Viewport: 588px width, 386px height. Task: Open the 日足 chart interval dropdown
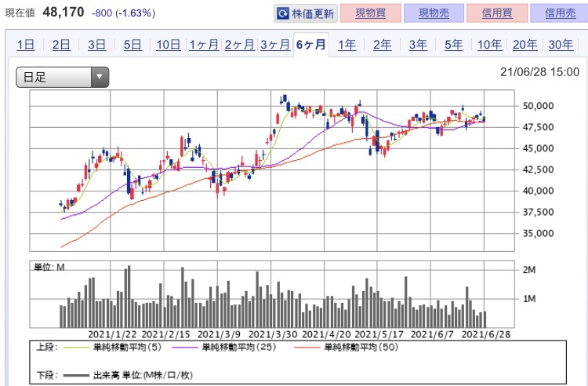click(62, 77)
